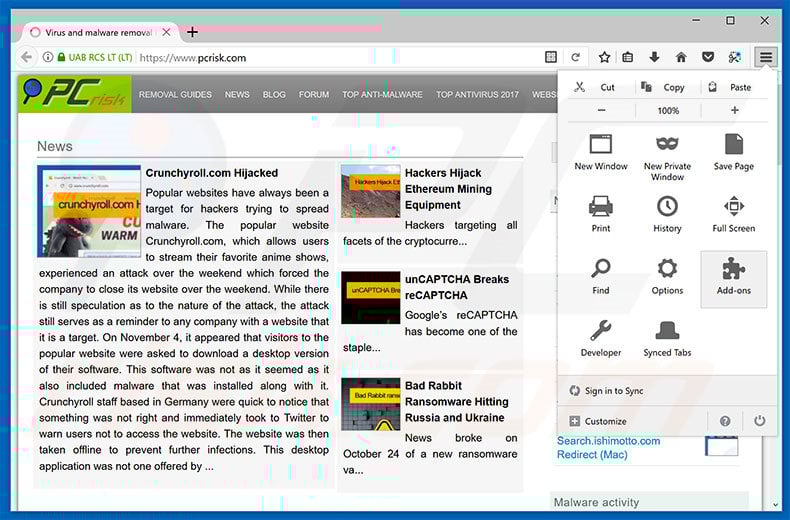Screen dimensions: 790x520
Task: Click the Bad Rabbit article thumbnail
Action: click(x=371, y=404)
